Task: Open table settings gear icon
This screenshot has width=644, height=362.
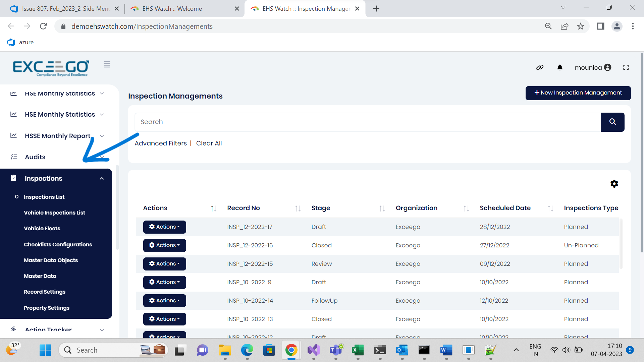Action: (614, 184)
